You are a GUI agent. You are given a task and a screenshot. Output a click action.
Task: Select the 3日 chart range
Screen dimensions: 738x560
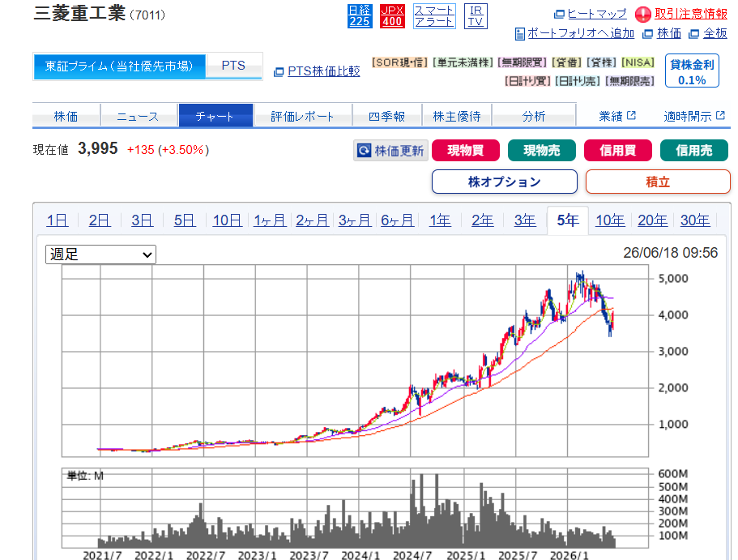(x=142, y=220)
